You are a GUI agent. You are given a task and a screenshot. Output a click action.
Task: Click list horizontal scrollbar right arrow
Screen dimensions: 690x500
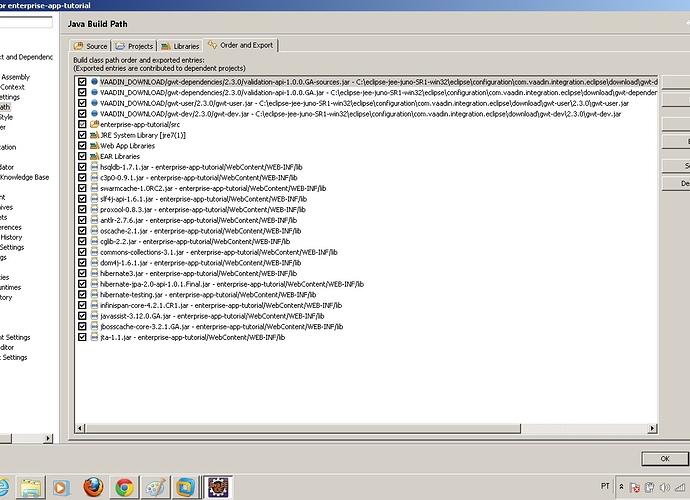pyautogui.click(x=653, y=428)
